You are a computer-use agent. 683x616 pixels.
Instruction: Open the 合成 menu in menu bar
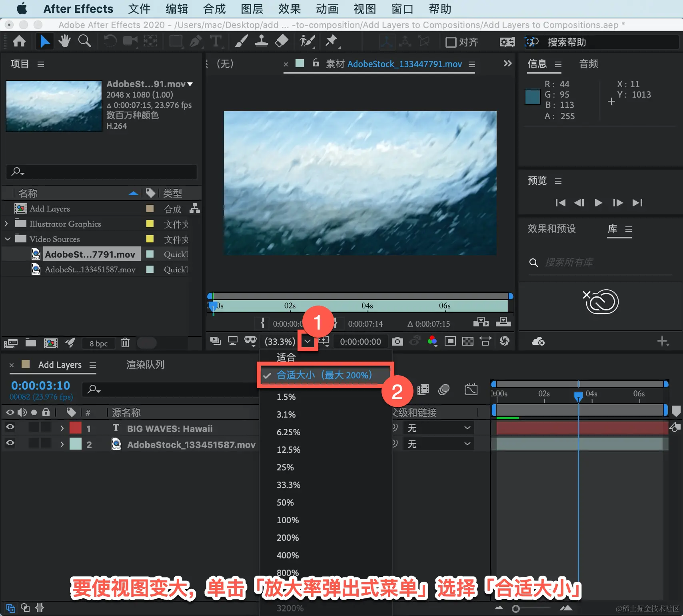click(x=214, y=9)
